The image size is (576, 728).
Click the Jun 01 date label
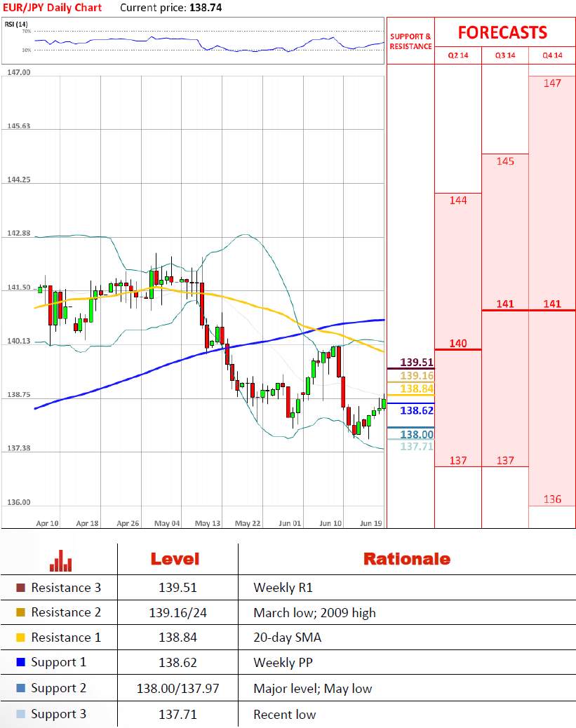pyautogui.click(x=290, y=523)
